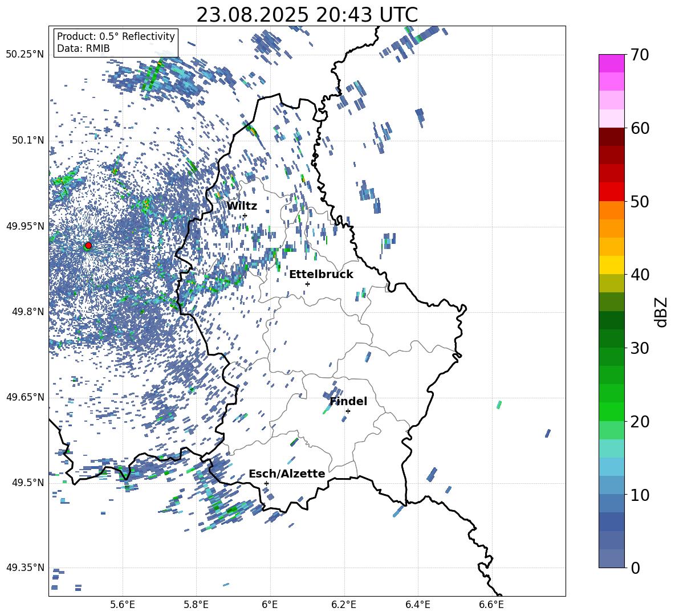Click the cross marker below Wiltz
Image resolution: width=675 pixels, height=616 pixels.
coord(245,216)
